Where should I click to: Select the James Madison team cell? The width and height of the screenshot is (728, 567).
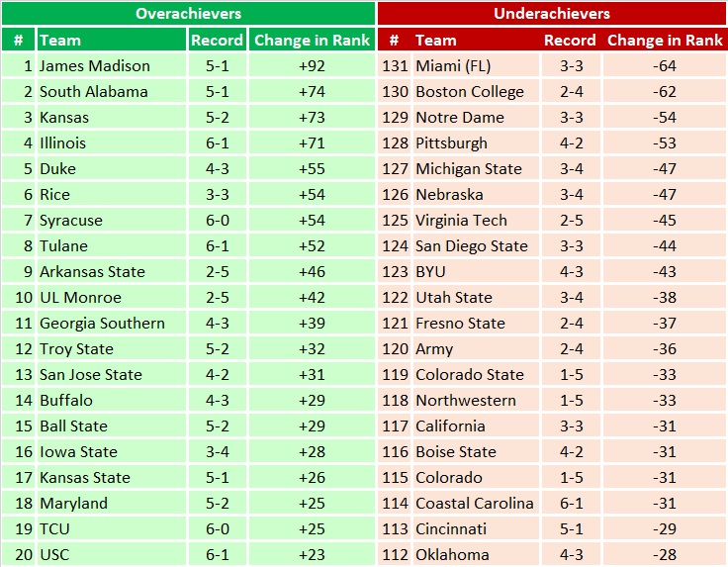point(112,65)
